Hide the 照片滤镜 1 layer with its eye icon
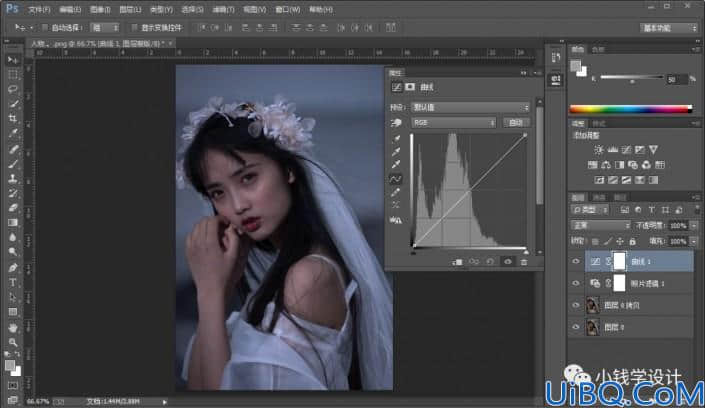Viewport: 705px width, 408px height. click(576, 283)
